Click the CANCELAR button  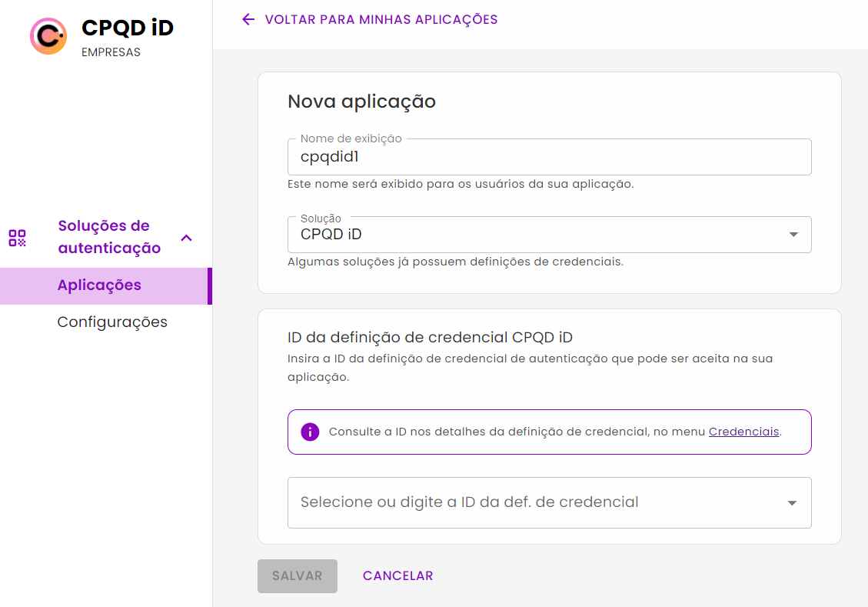coord(397,575)
